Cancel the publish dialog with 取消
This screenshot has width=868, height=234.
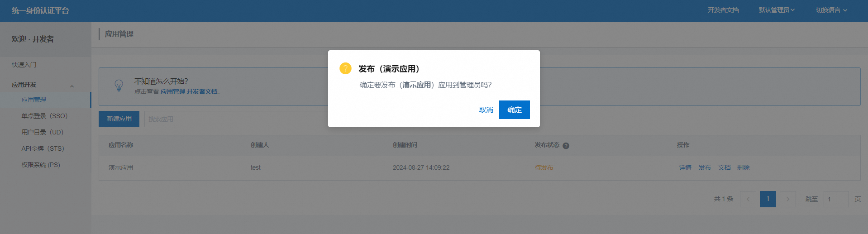486,110
